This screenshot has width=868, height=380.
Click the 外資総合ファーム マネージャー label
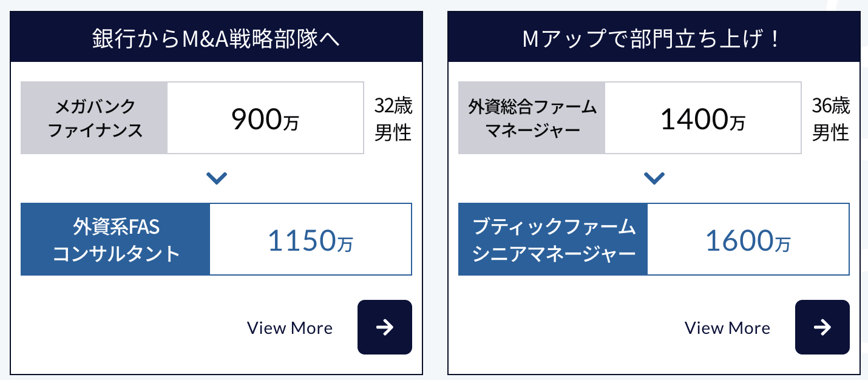click(532, 118)
